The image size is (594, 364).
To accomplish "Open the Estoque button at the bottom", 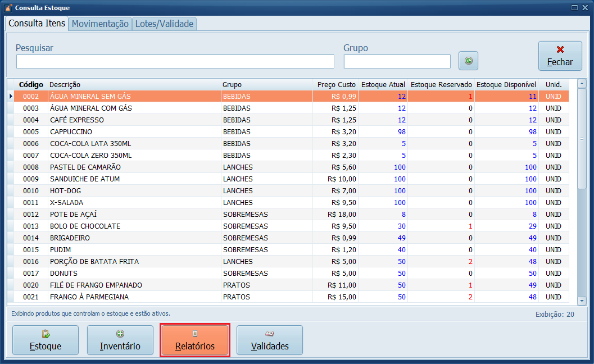I will tap(46, 340).
